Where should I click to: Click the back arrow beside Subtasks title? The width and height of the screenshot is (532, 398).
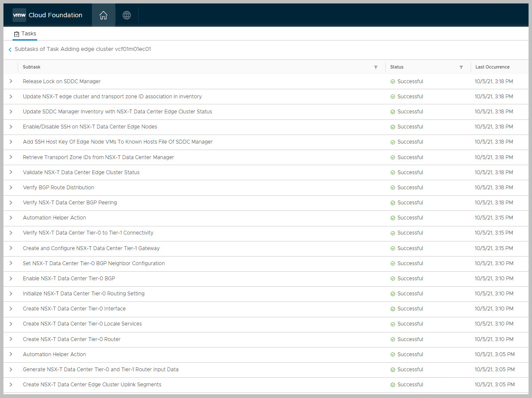pyautogui.click(x=10, y=50)
